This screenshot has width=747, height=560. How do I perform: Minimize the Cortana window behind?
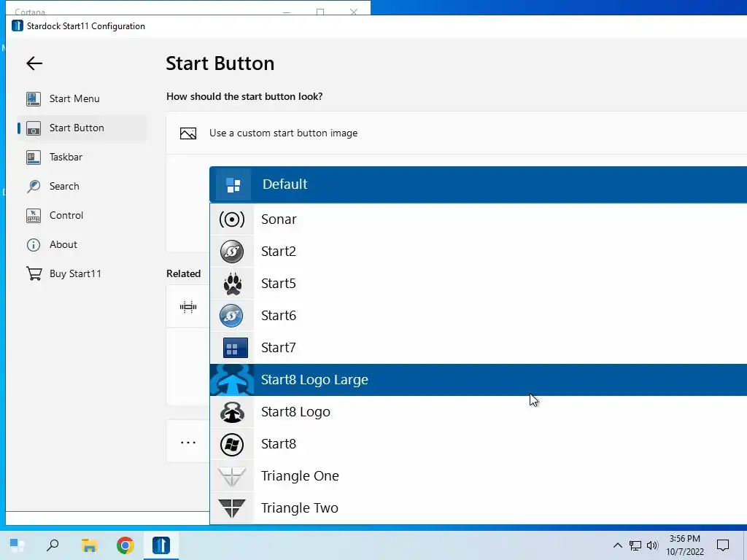pyautogui.click(x=286, y=12)
